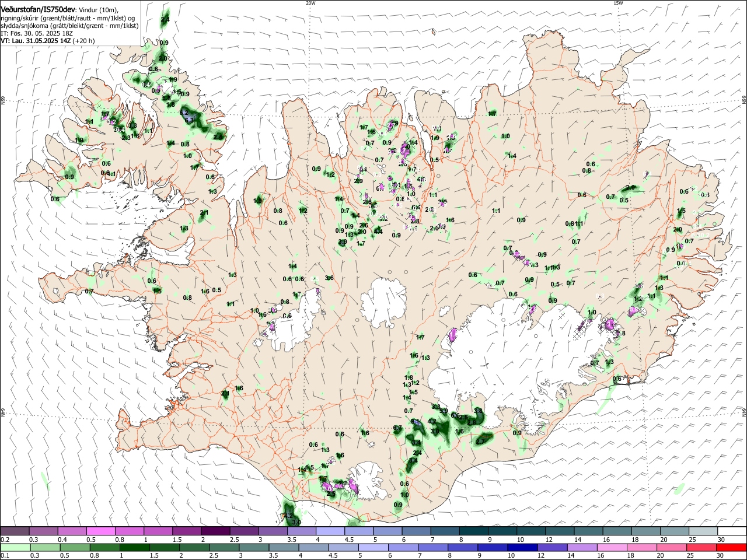This screenshot has height=560, width=747.
Task: Pick the 2–2.5 darkest purple swatch, upper scale
Action: (215, 531)
